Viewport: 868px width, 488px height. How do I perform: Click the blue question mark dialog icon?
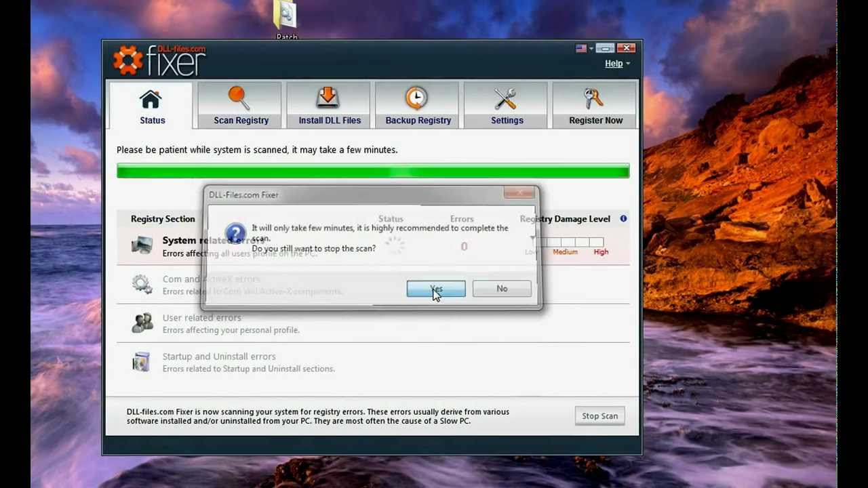point(235,234)
